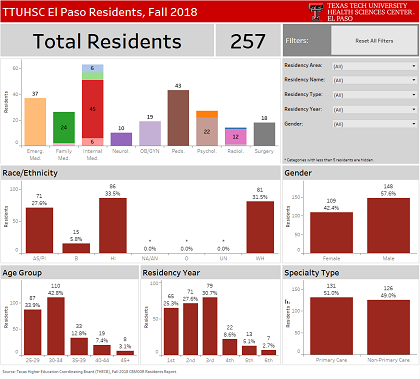Click the 6th residency year bar
420x379 pixels.
click(269, 352)
